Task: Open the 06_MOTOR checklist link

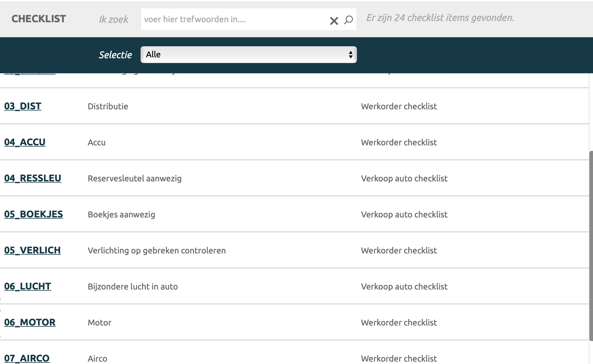Action: click(x=30, y=322)
